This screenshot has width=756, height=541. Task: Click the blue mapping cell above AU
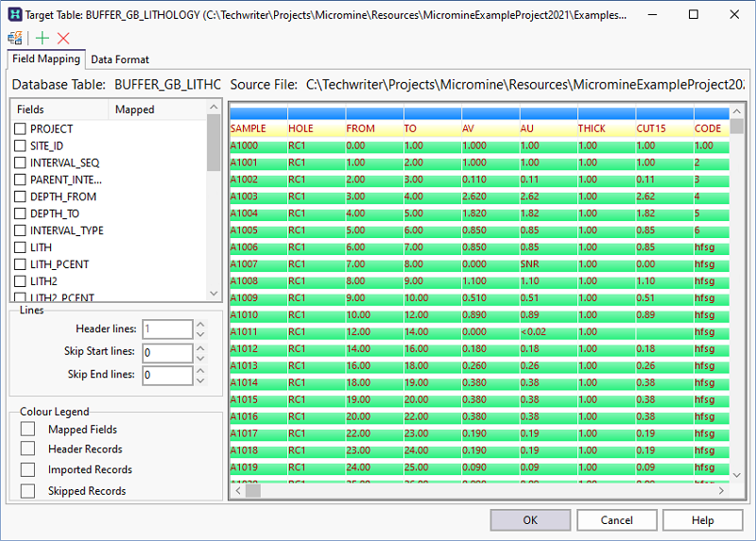(x=549, y=113)
